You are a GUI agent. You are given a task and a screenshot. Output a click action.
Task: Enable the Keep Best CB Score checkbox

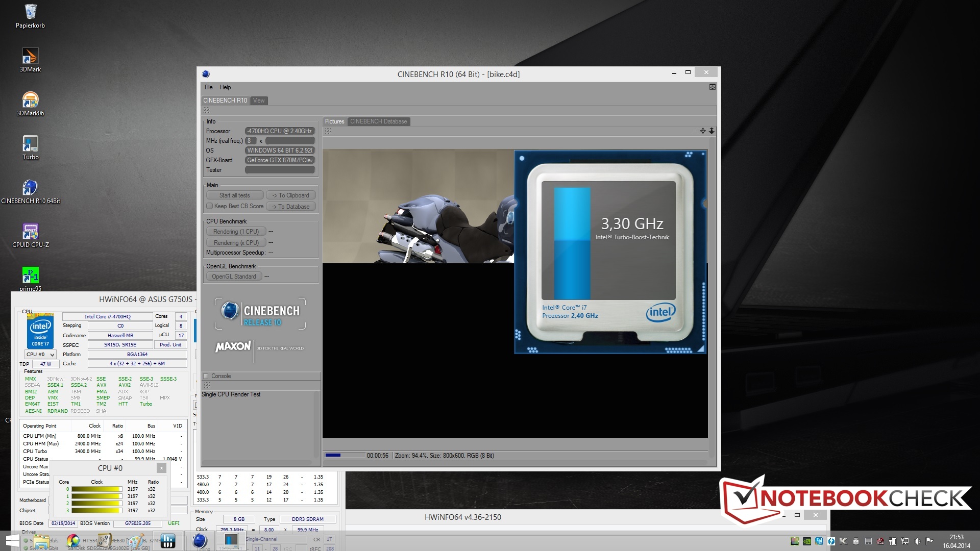pyautogui.click(x=209, y=206)
